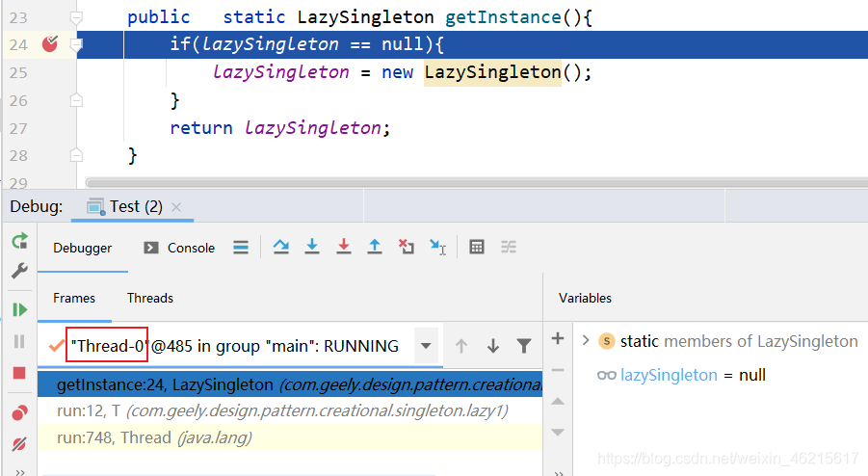This screenshot has height=476, width=868.
Task: Add a new watch
Action: tap(558, 338)
